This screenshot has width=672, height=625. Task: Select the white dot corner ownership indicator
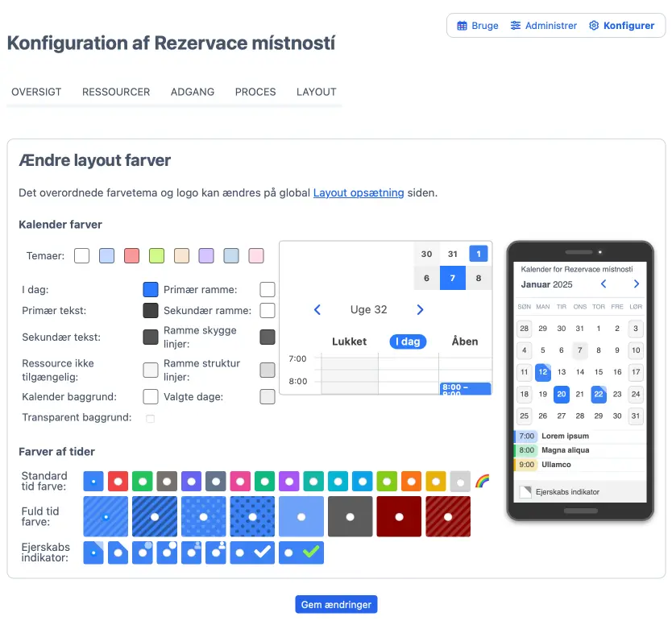(167, 553)
